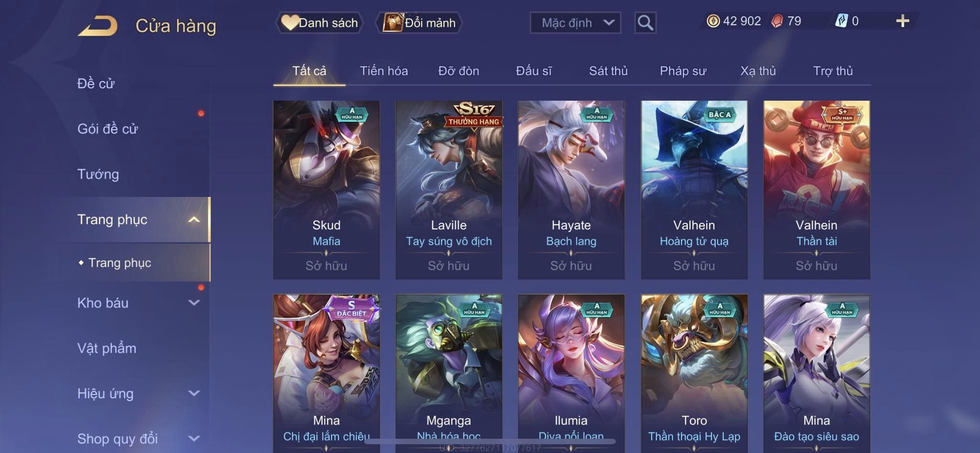Expand the Kho báu sidebar section

coord(194,303)
